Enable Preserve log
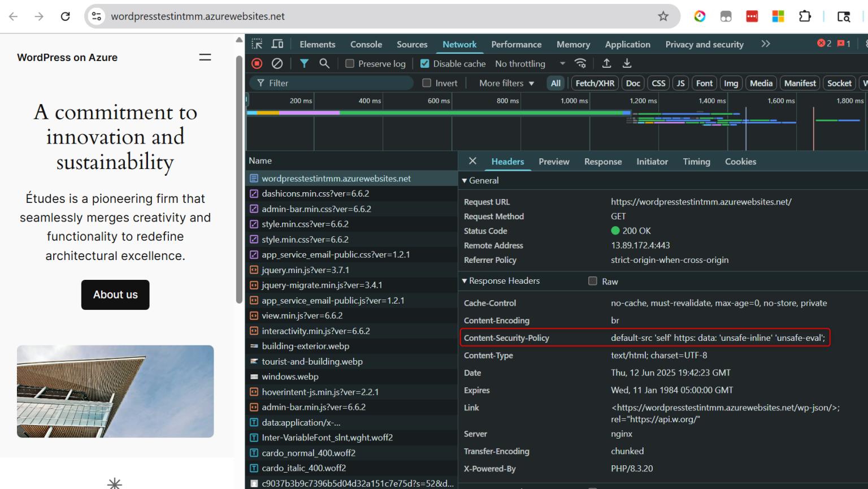 click(x=349, y=63)
